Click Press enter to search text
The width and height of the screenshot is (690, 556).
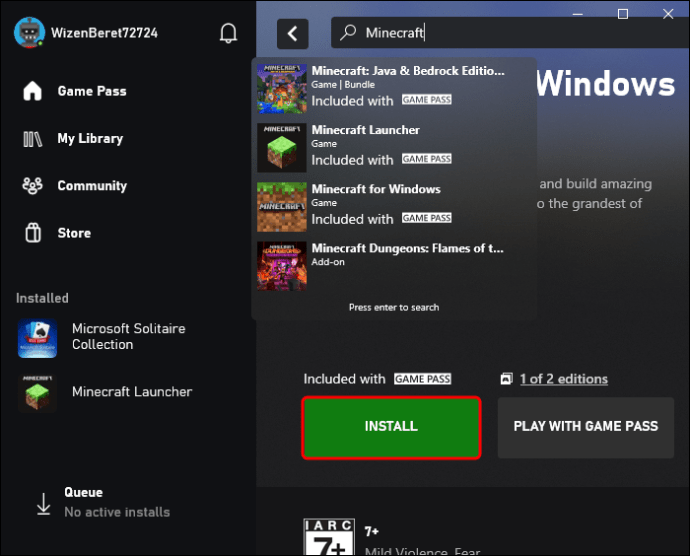pos(394,307)
